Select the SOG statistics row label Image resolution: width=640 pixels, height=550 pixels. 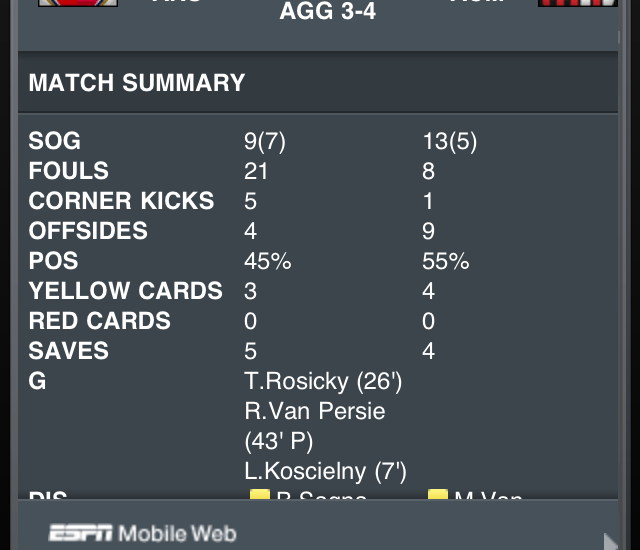coord(55,141)
